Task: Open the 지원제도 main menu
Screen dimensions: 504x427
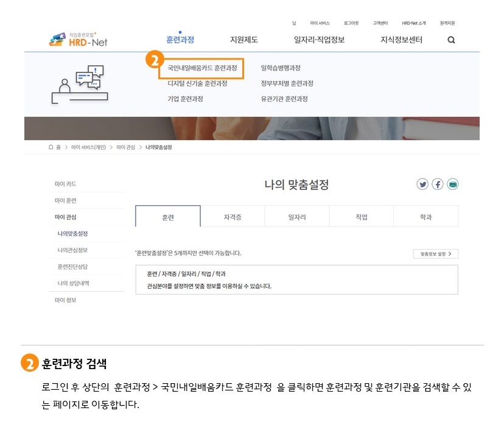Action: click(243, 40)
